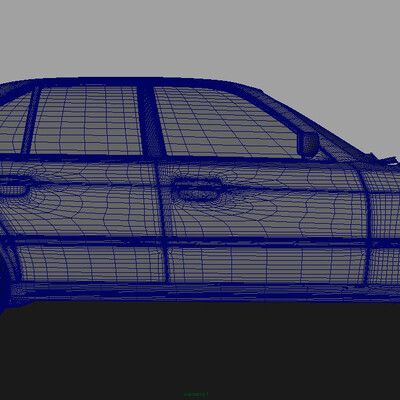
Task: Click the green camera label at viewport bottom
Action: pyautogui.click(x=196, y=394)
